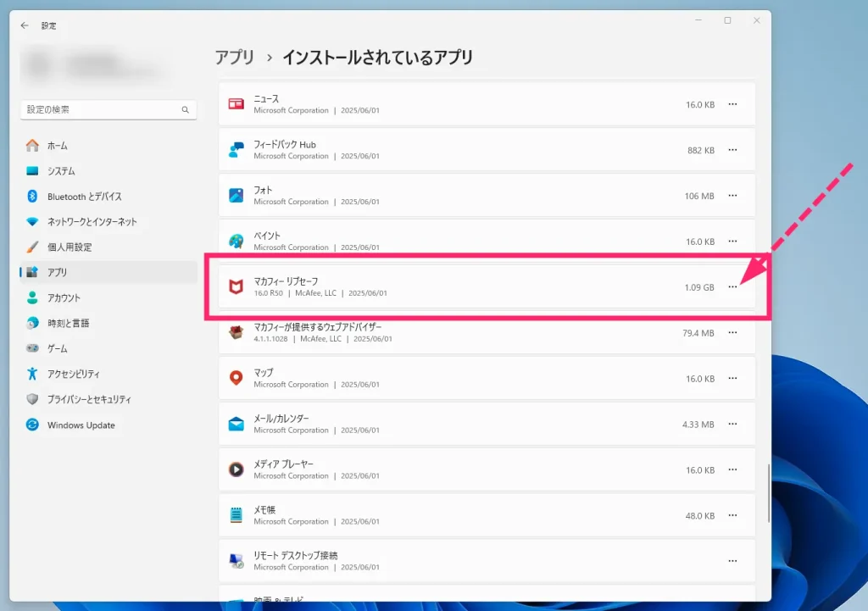The width and height of the screenshot is (868, 611).
Task: Click the マップ pin icon
Action: click(x=236, y=378)
